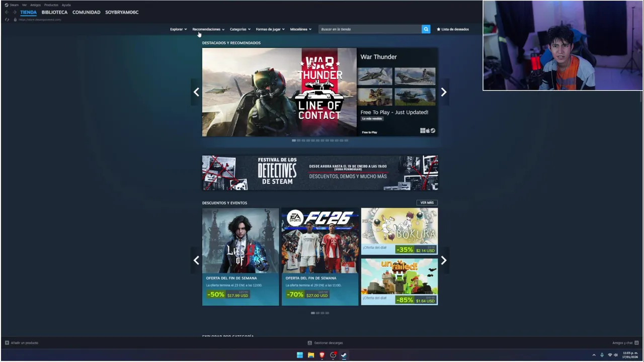Viewport: 644px width, 362px height.
Task: Reload the store page
Action: pos(7,20)
